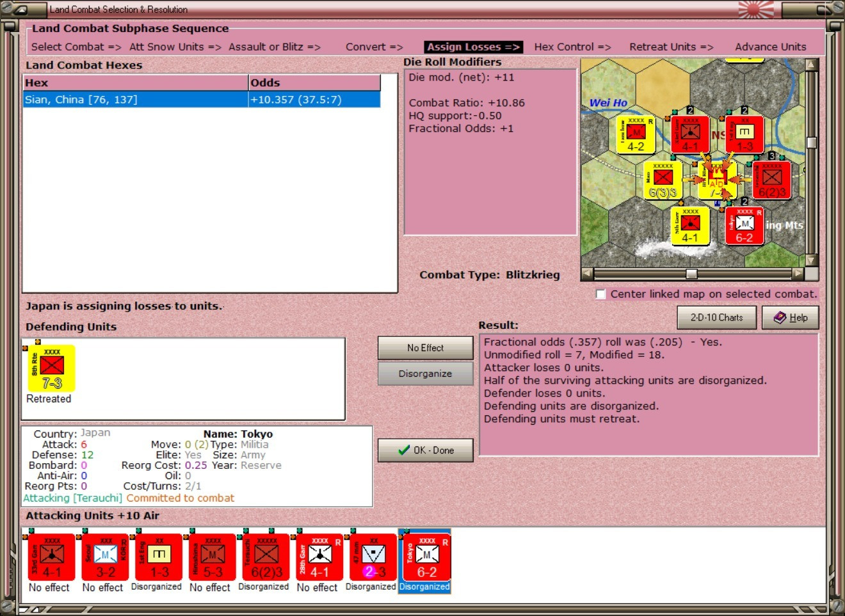The image size is (845, 616).
Task: Click the map's vertical scroll up arrow
Action: pyautogui.click(x=812, y=65)
